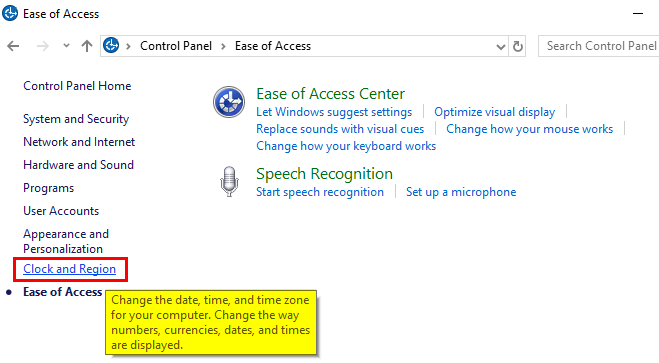
Task: Click Set up a microphone
Action: click(461, 192)
